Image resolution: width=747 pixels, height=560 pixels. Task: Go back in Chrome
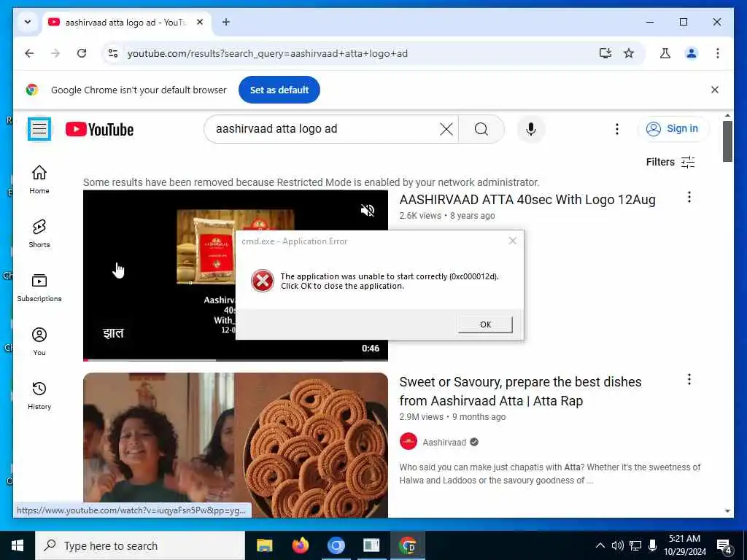click(x=29, y=53)
